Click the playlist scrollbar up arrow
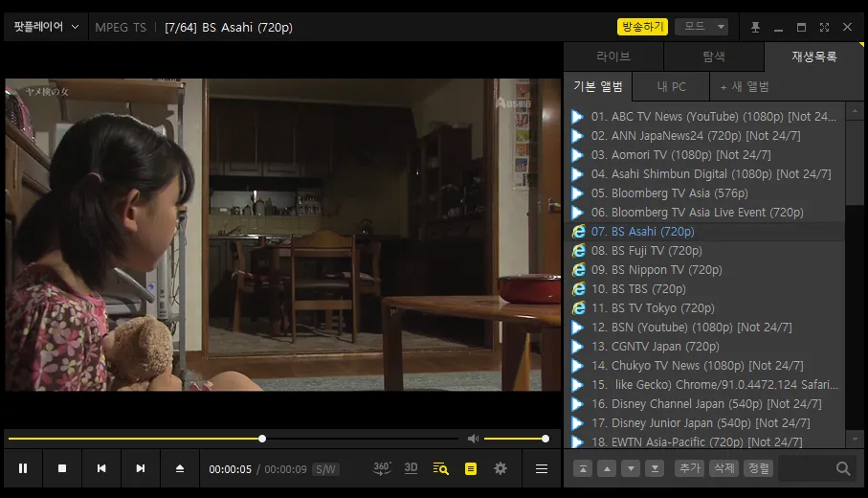This screenshot has width=868, height=498. click(855, 111)
